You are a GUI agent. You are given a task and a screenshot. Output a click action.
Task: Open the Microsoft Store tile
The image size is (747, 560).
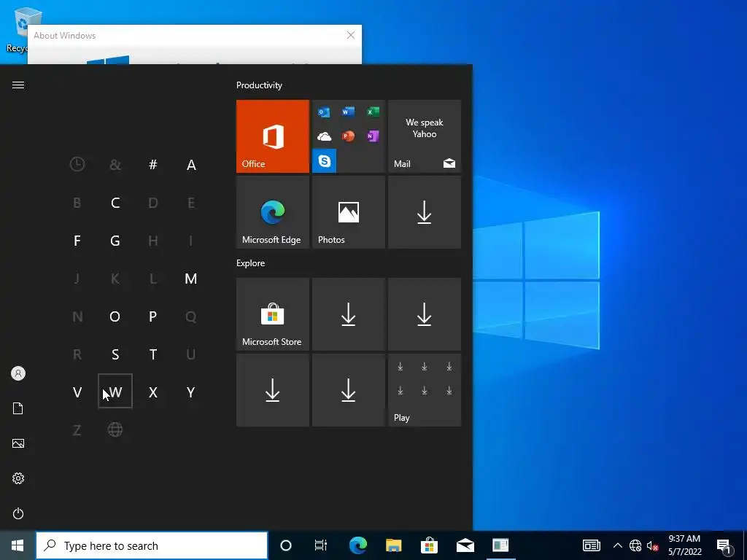[x=273, y=314]
